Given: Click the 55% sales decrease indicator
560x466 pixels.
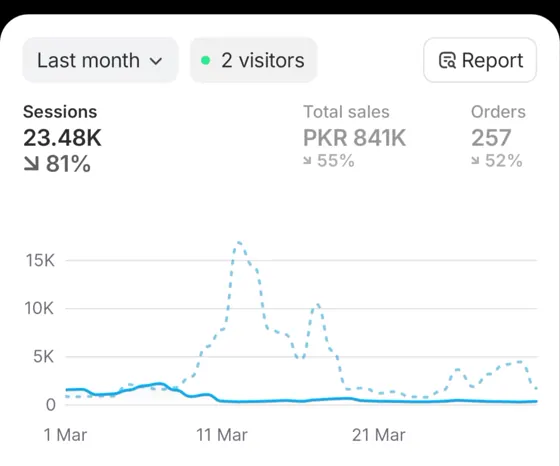Looking at the screenshot, I should pyautogui.click(x=329, y=161).
